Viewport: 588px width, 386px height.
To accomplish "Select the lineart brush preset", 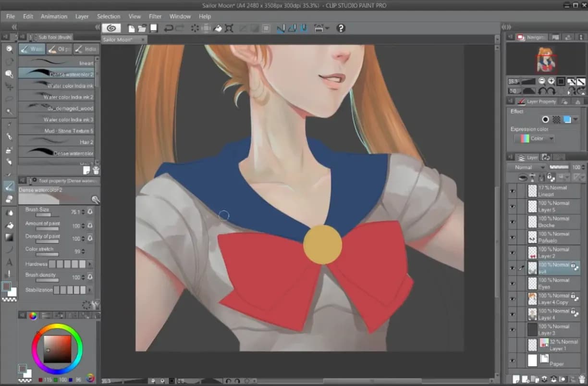I will (57, 62).
